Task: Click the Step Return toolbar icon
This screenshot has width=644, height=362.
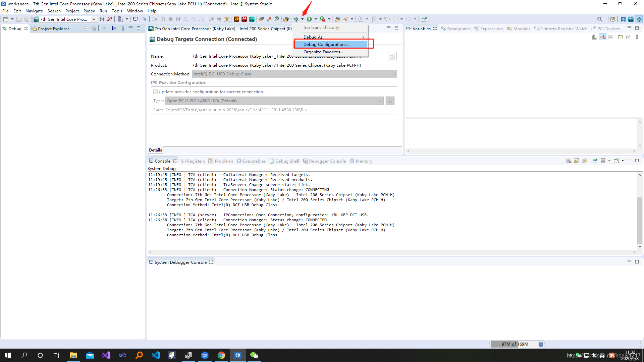Action: point(201,19)
